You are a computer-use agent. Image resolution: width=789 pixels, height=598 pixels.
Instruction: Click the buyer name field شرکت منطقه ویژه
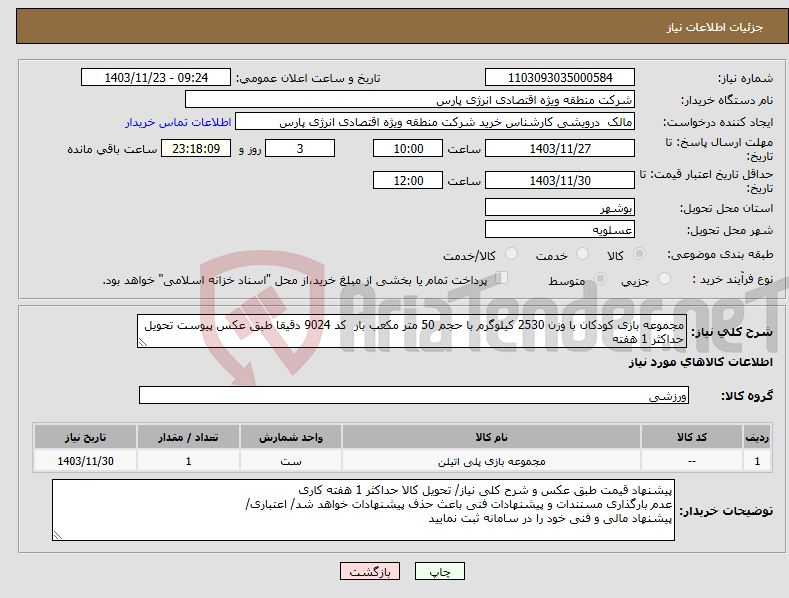pos(410,100)
